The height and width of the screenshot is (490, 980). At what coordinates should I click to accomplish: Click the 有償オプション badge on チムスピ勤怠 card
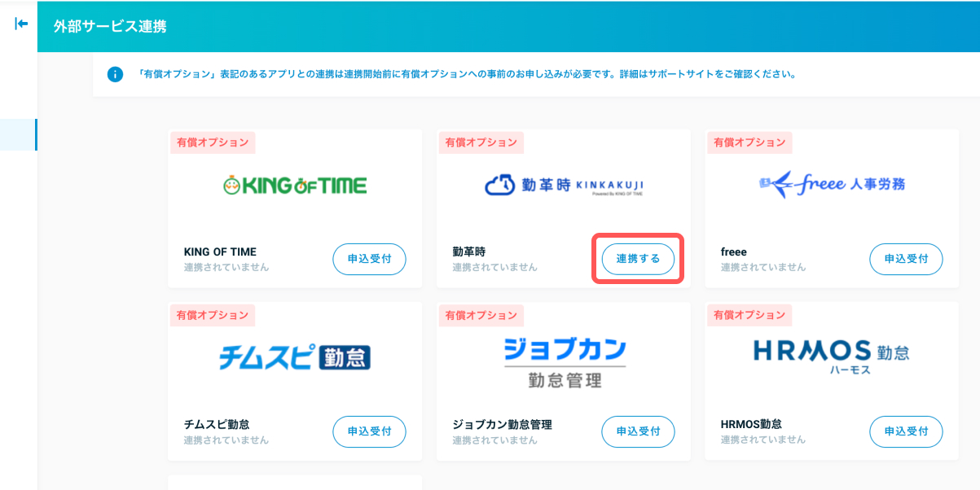pos(213,315)
